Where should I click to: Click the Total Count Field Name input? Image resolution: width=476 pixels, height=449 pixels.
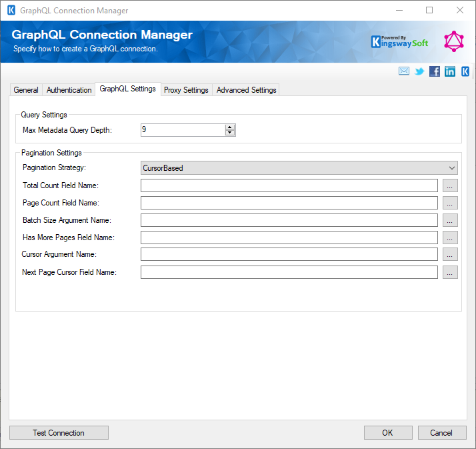point(289,185)
